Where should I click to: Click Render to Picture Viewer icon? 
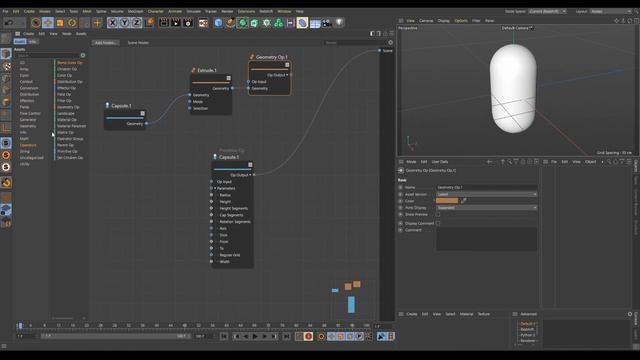point(176,23)
